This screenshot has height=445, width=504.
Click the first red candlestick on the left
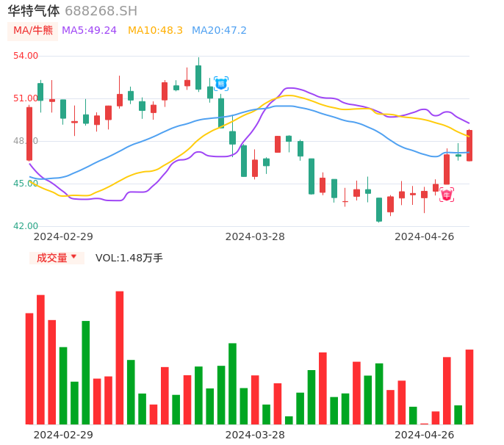tap(29, 134)
